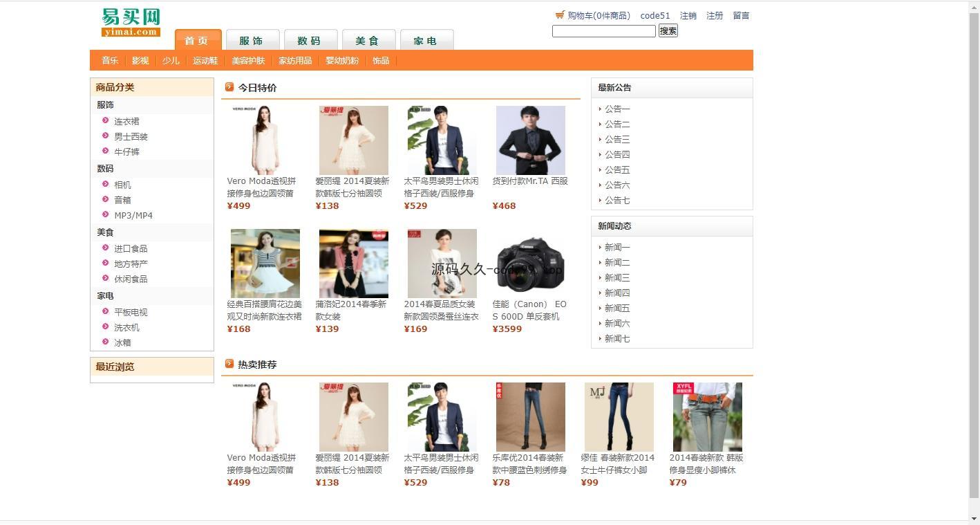This screenshot has width=980, height=525.
Task: Open news item 新闻六
Action: coord(617,323)
